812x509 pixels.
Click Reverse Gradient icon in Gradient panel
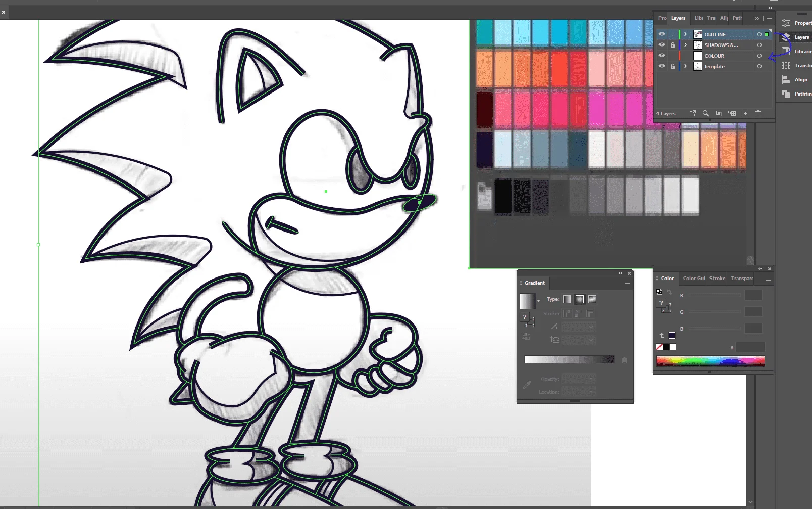click(526, 336)
